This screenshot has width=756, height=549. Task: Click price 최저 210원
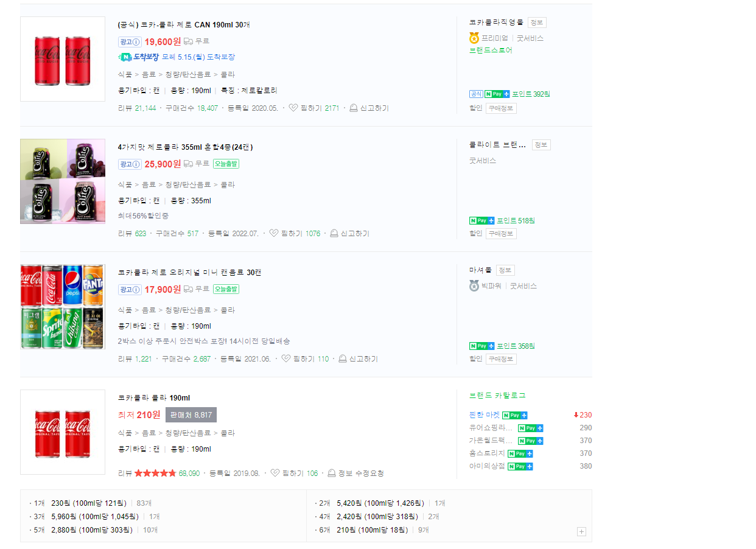point(139,415)
